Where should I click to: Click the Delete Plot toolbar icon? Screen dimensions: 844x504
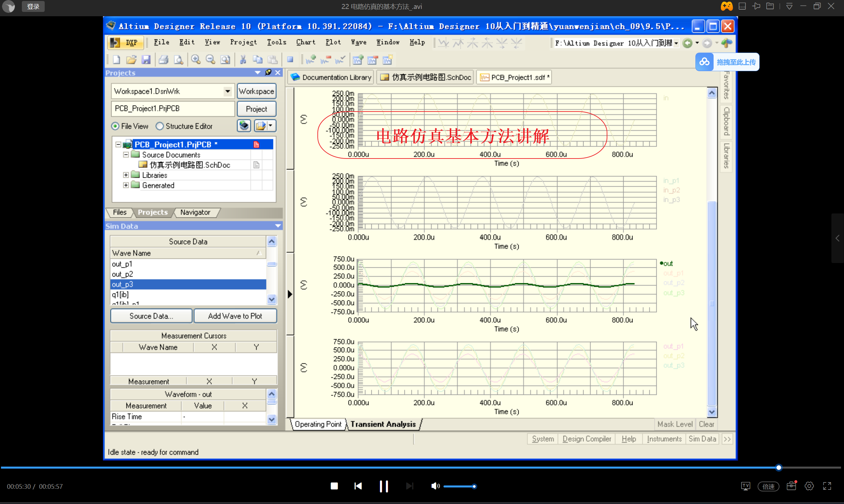(373, 60)
